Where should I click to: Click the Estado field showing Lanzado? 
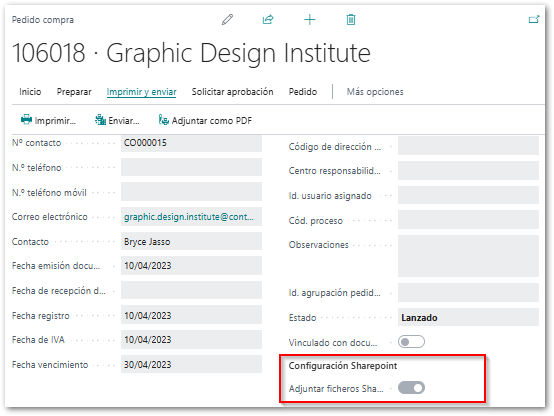coord(468,317)
